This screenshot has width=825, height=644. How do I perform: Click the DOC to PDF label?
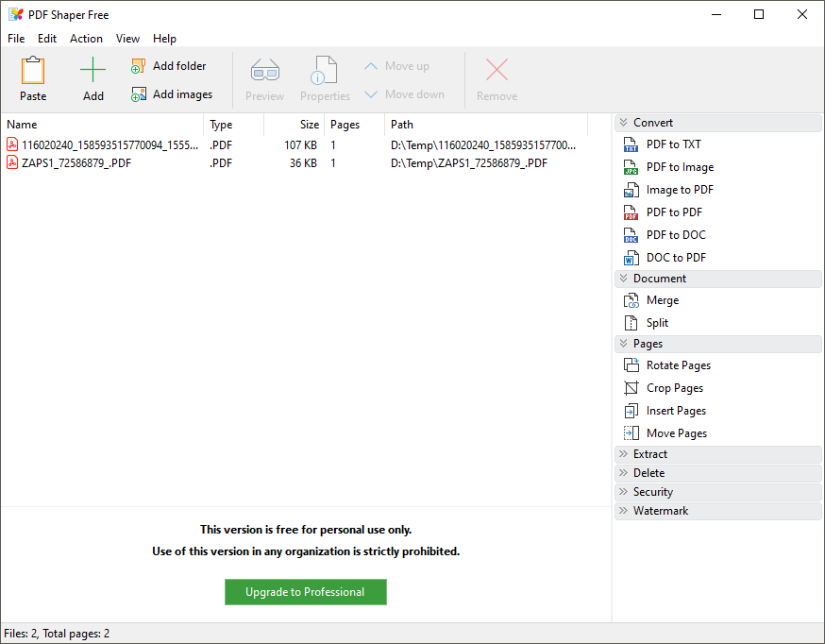click(676, 257)
